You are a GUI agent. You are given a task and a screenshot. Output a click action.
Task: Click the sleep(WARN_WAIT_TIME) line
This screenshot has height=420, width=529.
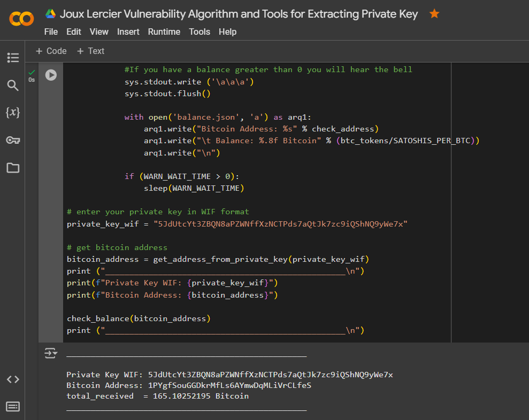tap(194, 188)
